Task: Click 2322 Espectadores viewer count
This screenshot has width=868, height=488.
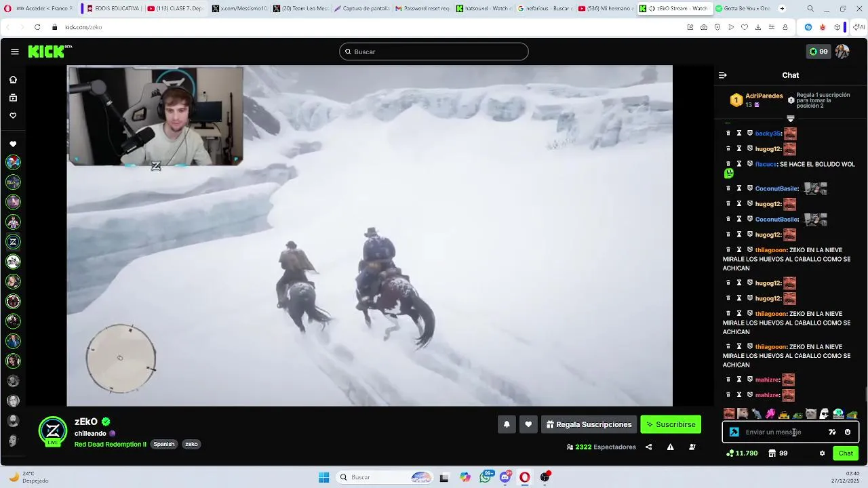Action: 601,447
